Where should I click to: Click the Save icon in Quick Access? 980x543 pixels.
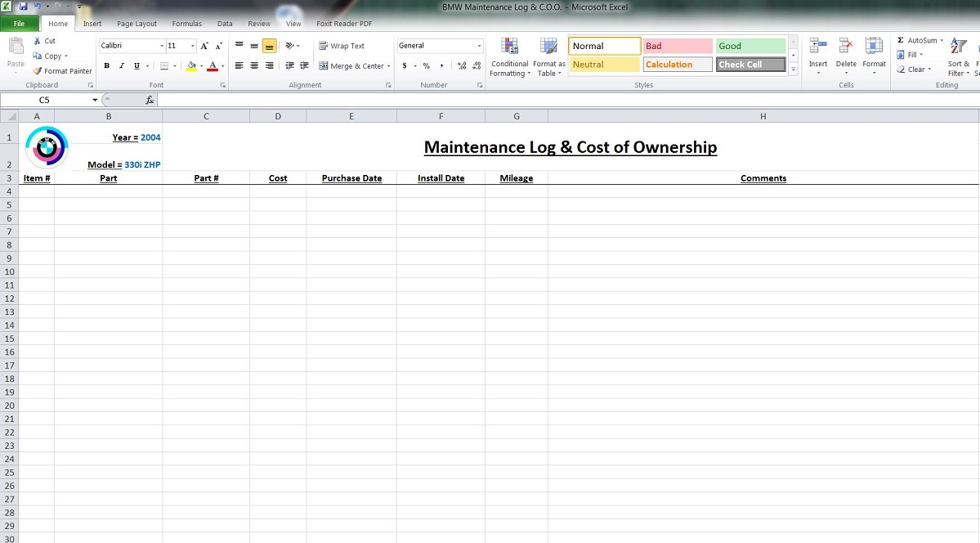[x=23, y=7]
